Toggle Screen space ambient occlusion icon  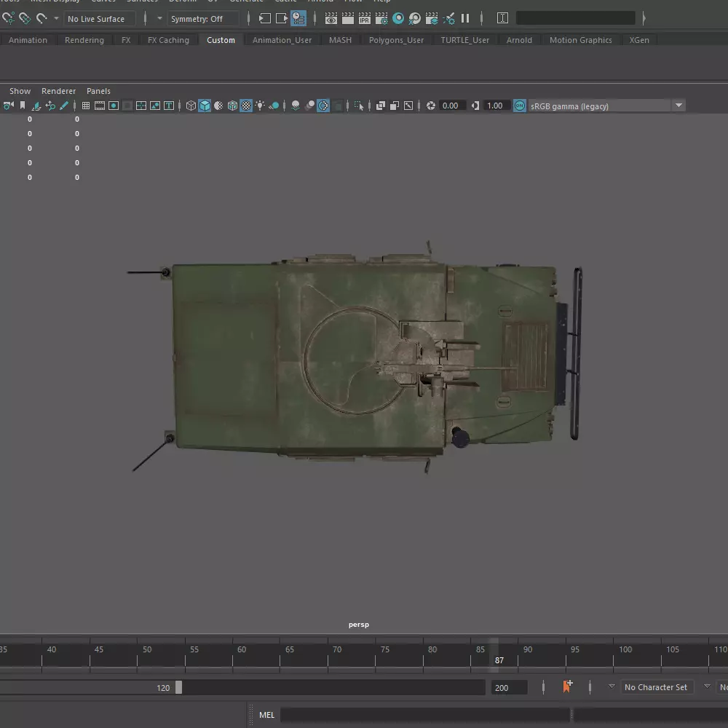point(296,106)
